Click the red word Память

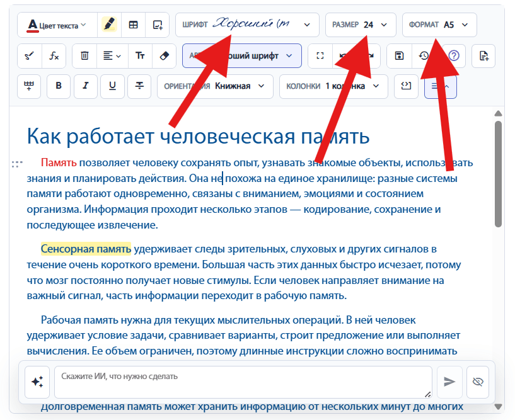tap(59, 162)
